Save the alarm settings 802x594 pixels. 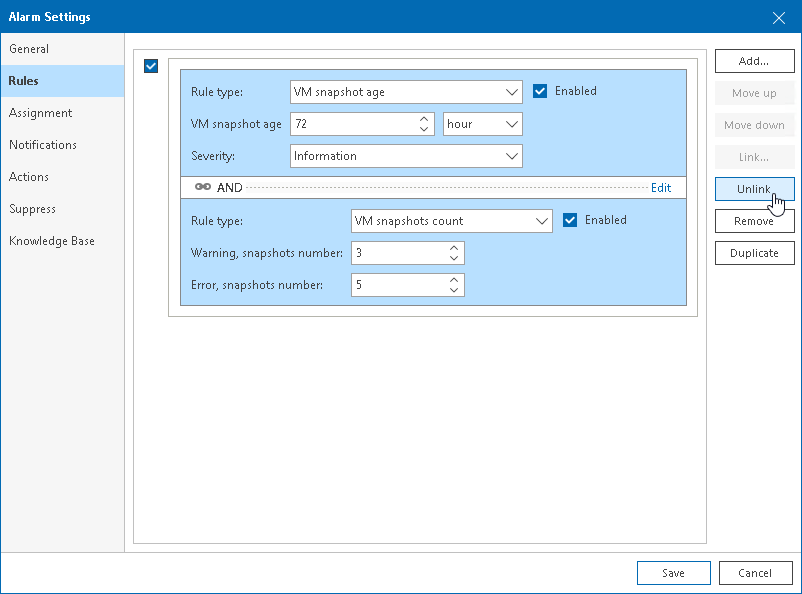[674, 573]
